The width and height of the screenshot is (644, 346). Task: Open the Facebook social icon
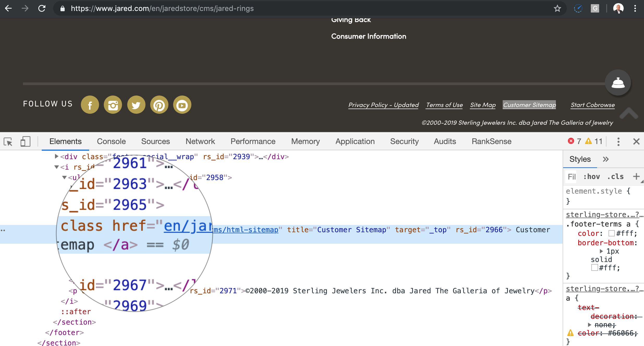coord(90,105)
